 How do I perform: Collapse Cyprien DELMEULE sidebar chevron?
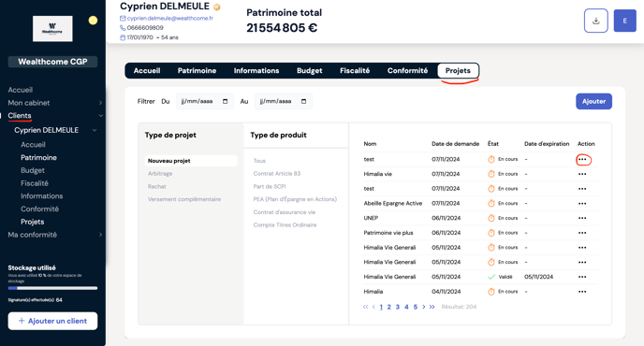pyautogui.click(x=95, y=130)
